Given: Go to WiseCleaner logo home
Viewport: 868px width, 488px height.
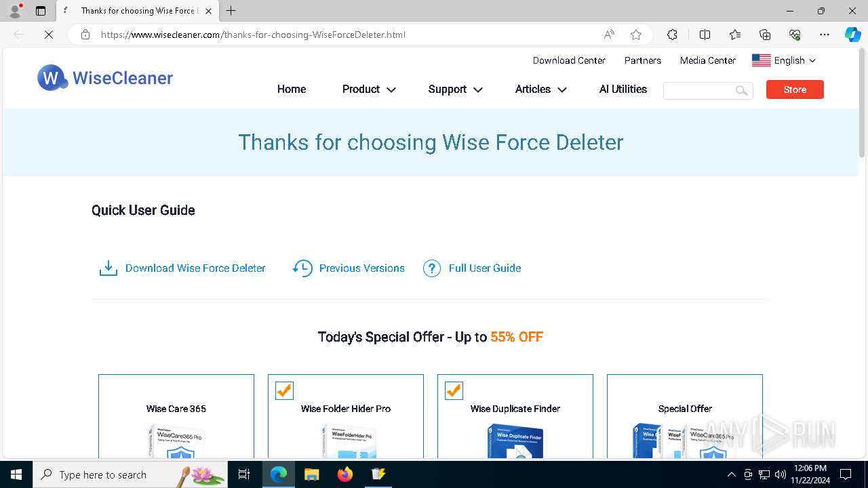Looking at the screenshot, I should [x=105, y=78].
